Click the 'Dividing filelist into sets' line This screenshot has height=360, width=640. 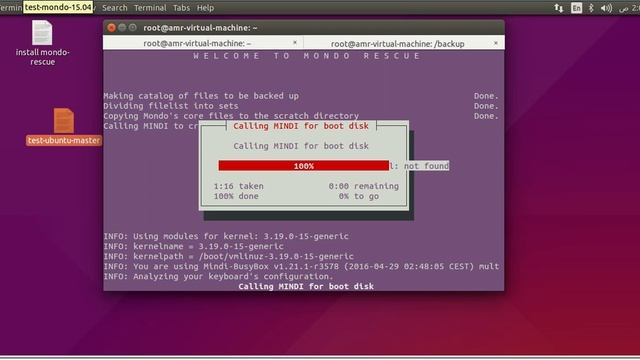click(x=171, y=106)
